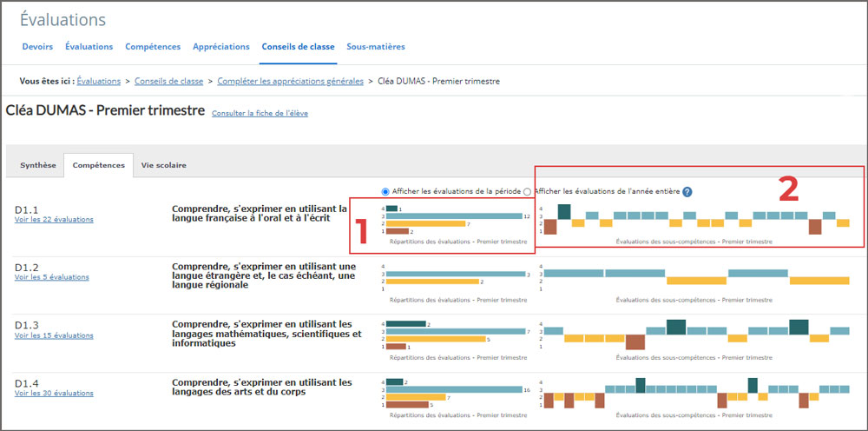Click the level 3 bar showing 12 in D1.1
This screenshot has height=431, width=868.
453,216
